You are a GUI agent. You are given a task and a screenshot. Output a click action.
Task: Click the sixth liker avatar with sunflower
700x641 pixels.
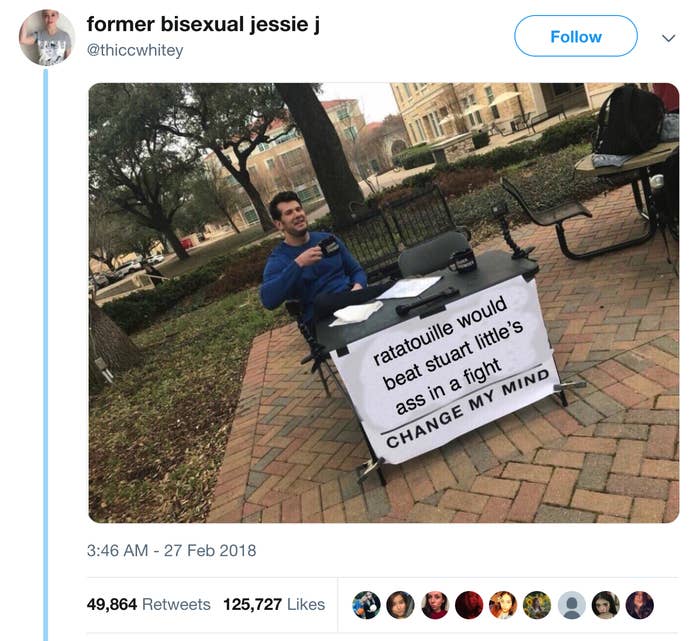pos(537,605)
